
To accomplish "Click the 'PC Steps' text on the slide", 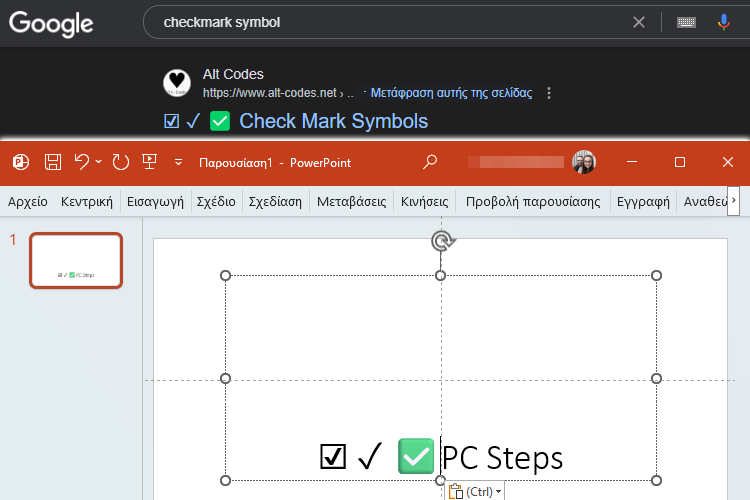I will tap(502, 458).
